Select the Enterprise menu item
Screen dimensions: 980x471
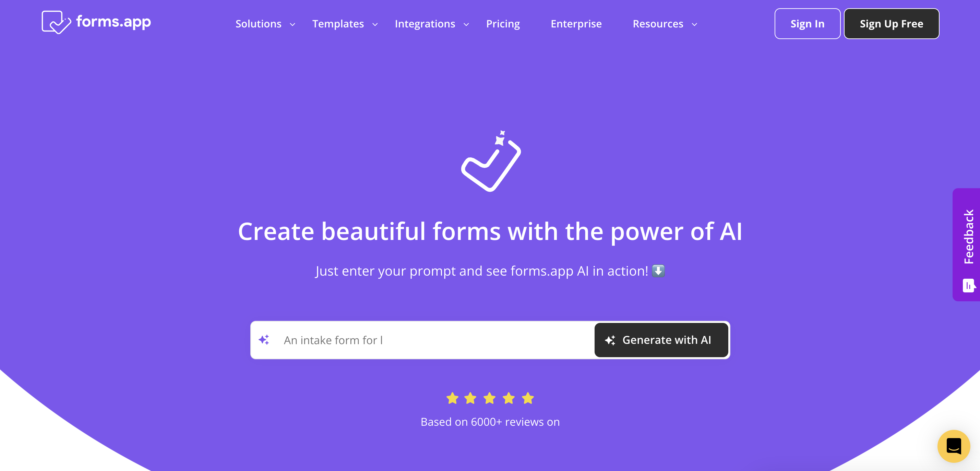click(576, 24)
